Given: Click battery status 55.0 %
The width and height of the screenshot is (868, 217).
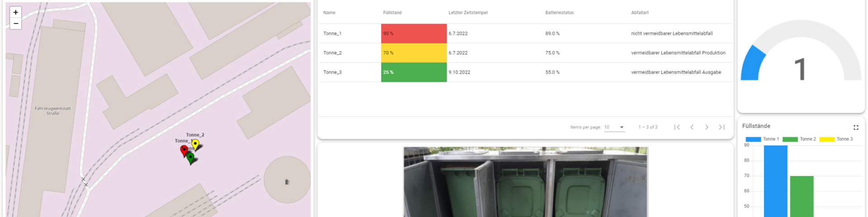Looking at the screenshot, I should [x=552, y=72].
